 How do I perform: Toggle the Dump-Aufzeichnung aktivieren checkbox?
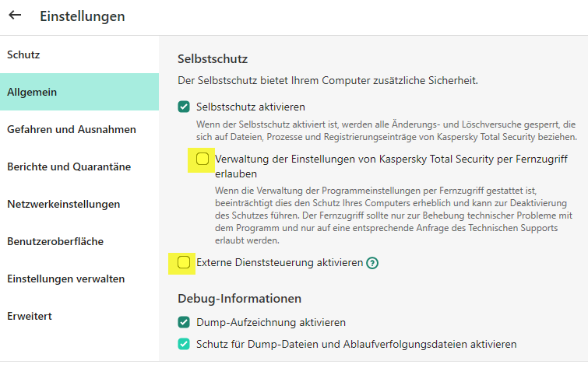pyautogui.click(x=184, y=322)
